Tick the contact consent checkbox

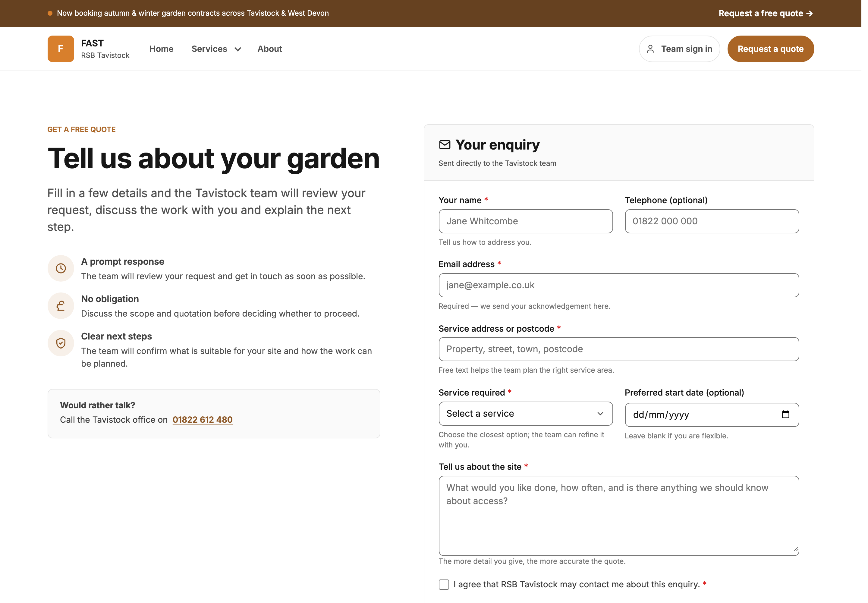444,585
